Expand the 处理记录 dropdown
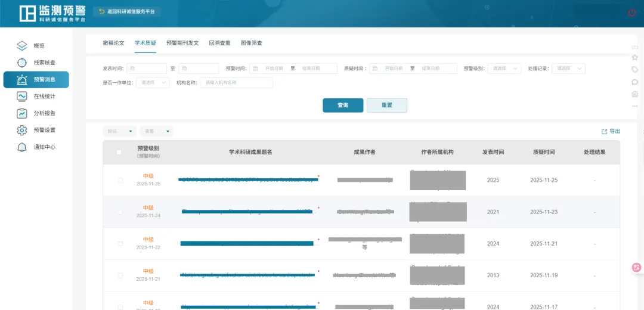The height and width of the screenshot is (310, 644). click(x=568, y=69)
